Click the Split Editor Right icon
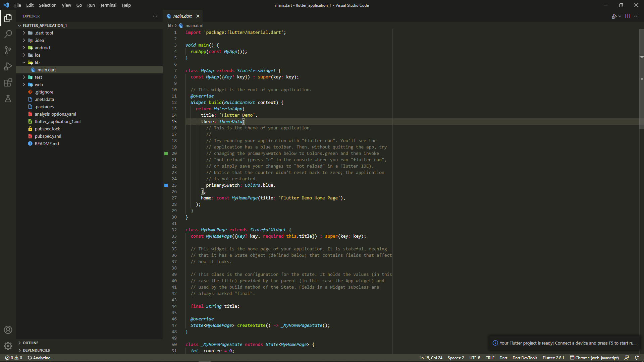 (x=628, y=16)
